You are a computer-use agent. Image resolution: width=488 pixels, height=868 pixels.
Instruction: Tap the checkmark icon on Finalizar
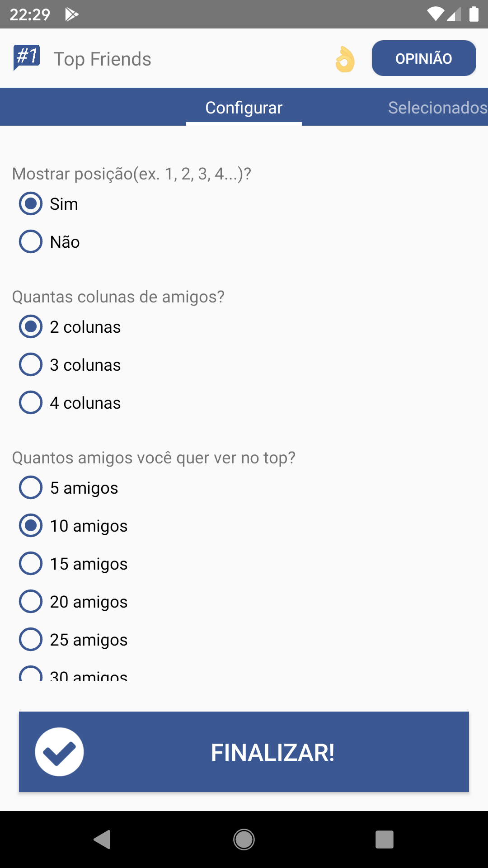pyautogui.click(x=59, y=752)
